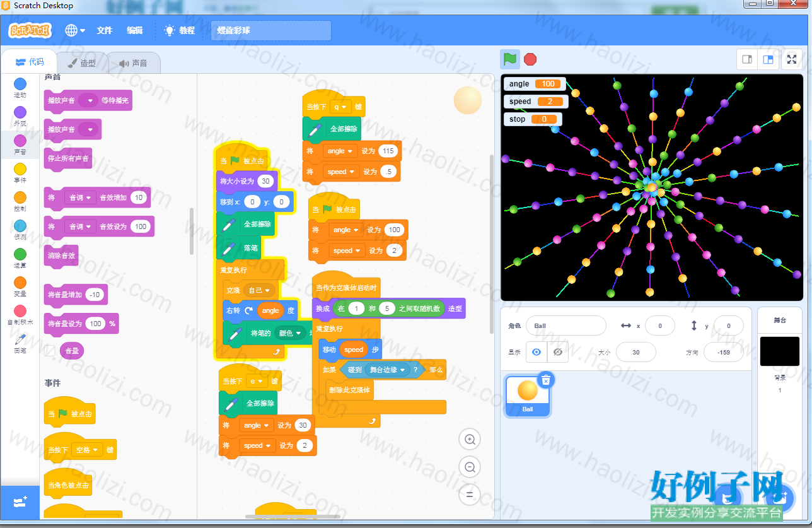
Task: Open the language globe menu
Action: click(x=75, y=30)
